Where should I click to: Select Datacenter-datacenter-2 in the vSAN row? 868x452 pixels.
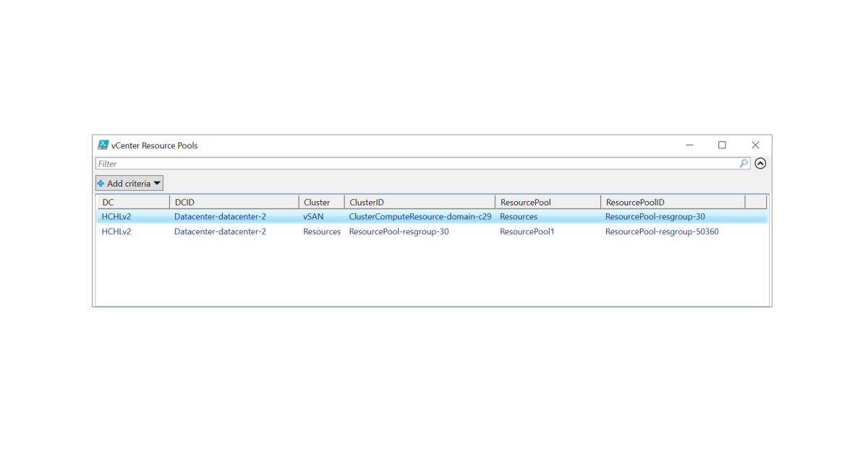220,216
